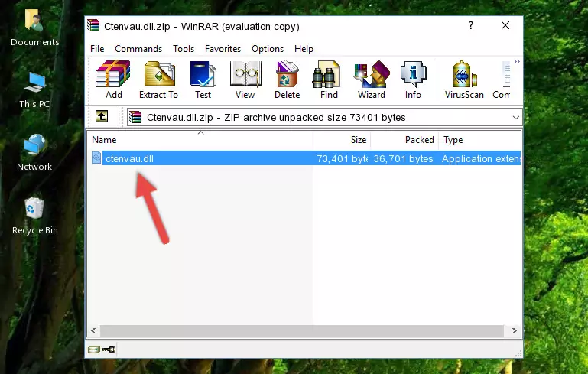Open the archive path dropdown
Viewport: 588px width, 374px height.
(x=516, y=118)
